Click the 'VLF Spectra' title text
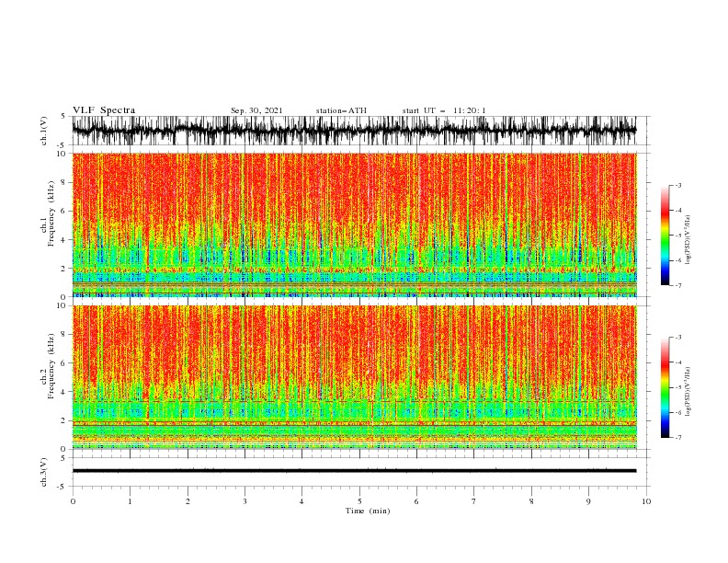The width and height of the screenshot is (728, 563). [x=104, y=110]
